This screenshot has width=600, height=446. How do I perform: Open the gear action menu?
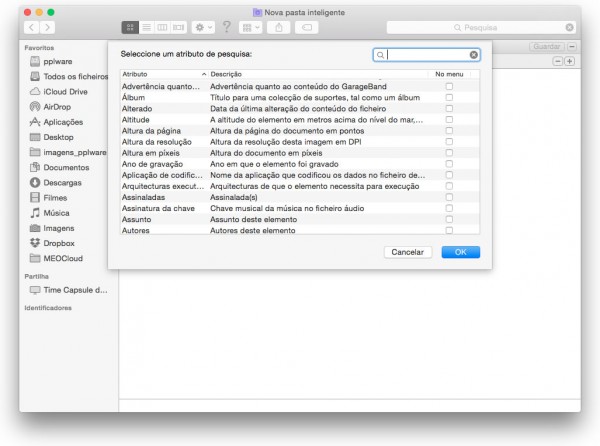pos(204,27)
